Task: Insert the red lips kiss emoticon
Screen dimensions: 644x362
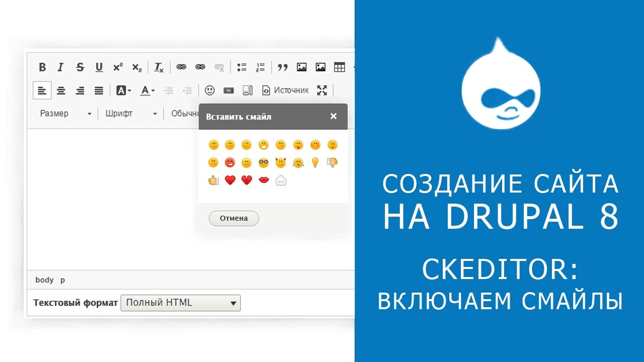Action: (x=264, y=180)
